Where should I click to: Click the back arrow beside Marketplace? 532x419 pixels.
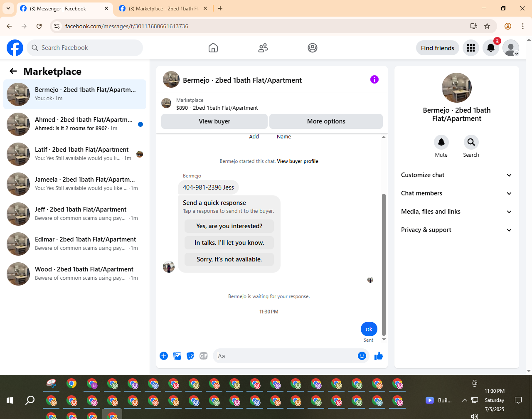(13, 71)
